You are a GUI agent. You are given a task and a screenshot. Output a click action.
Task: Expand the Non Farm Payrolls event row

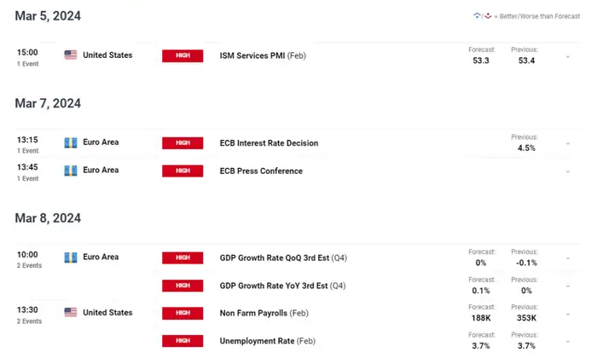(568, 314)
